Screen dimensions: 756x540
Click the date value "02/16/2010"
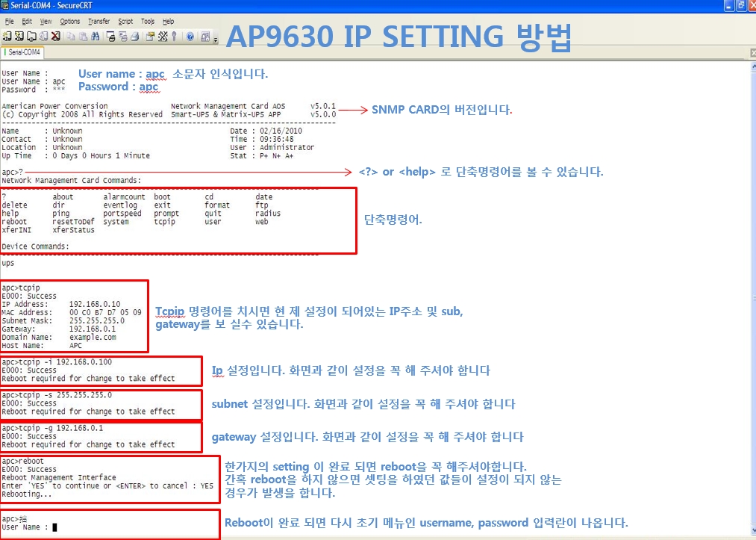[281, 131]
